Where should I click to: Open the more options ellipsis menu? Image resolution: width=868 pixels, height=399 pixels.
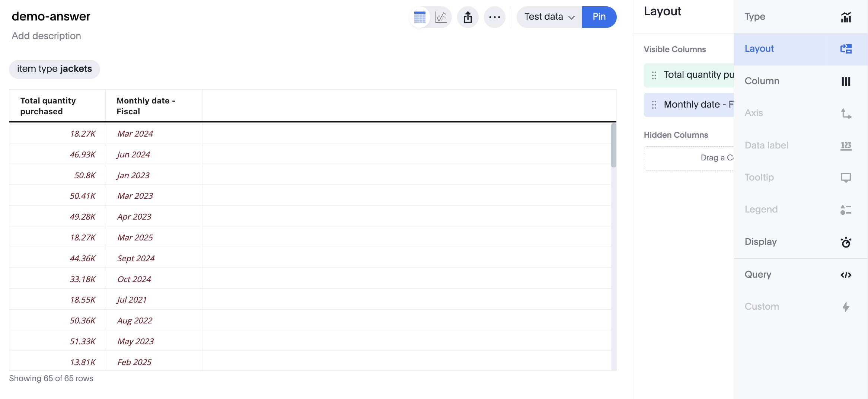[x=495, y=17]
